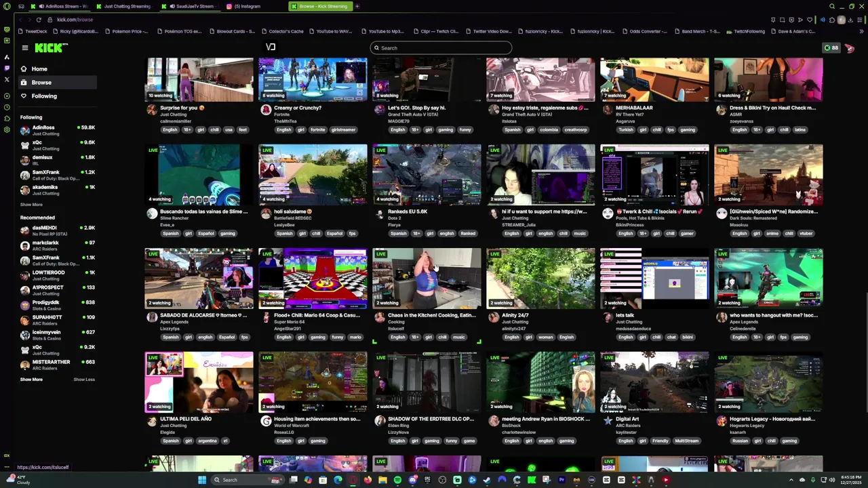
Task: Select Browse in sidebar
Action: 57,82
